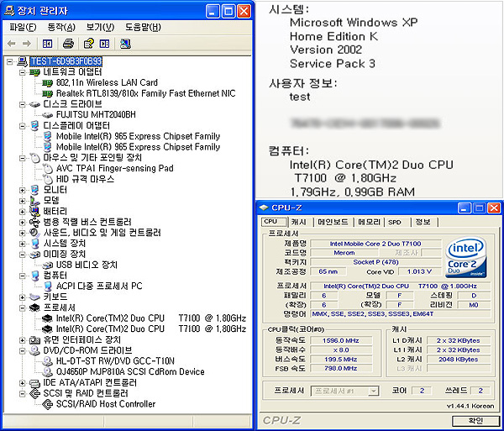Switch to the 메인보드 tab in CPU-Z
Screen dimensions: 504x431
[x=333, y=222]
